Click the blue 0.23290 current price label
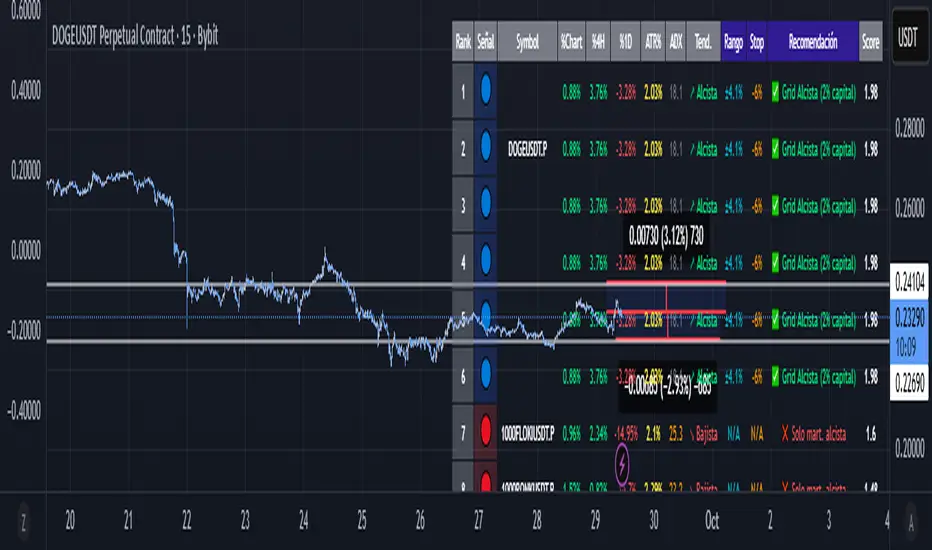The width and height of the screenshot is (932, 550). tap(909, 316)
